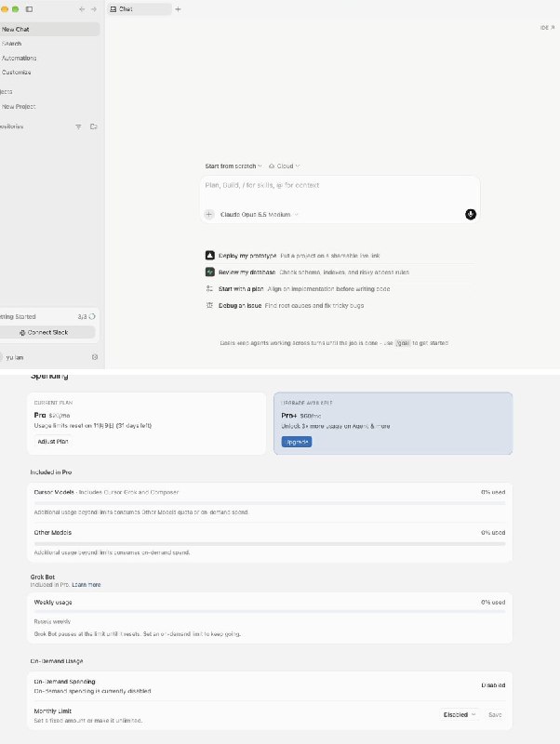
Task: Start voice input with microphone icon
Action: click(471, 215)
